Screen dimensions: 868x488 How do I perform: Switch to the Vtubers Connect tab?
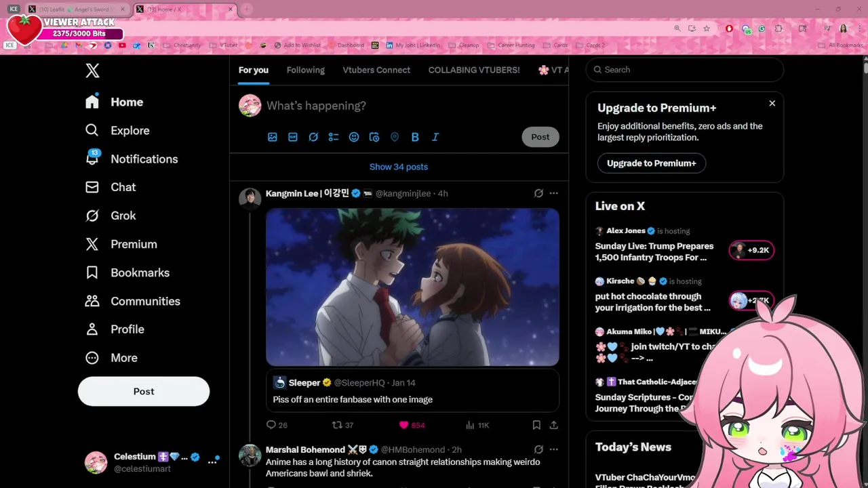click(x=376, y=70)
